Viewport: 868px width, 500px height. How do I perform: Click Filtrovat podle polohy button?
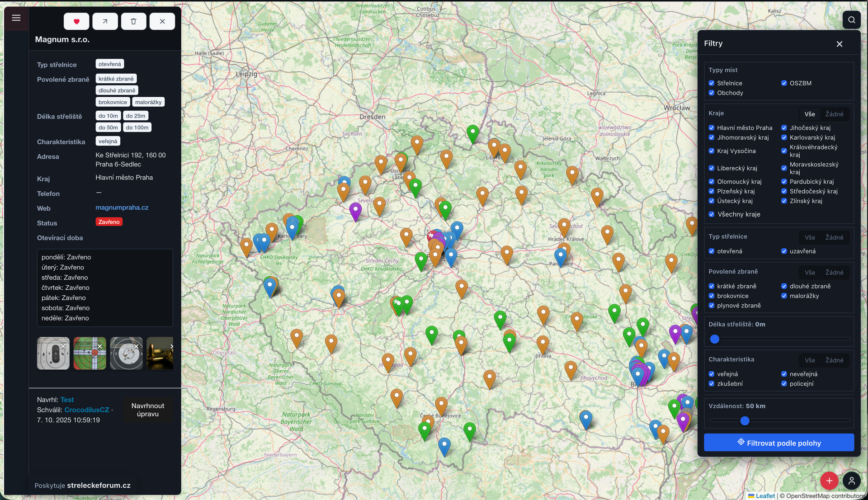pos(778,443)
